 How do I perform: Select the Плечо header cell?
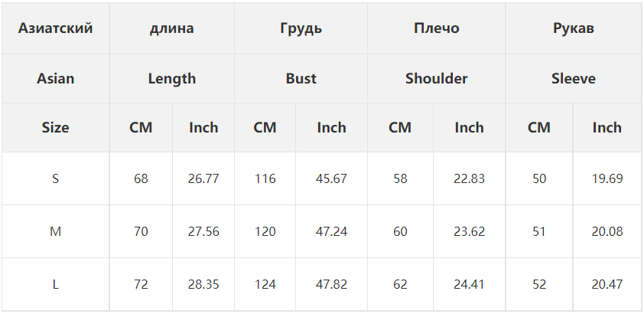click(x=437, y=28)
